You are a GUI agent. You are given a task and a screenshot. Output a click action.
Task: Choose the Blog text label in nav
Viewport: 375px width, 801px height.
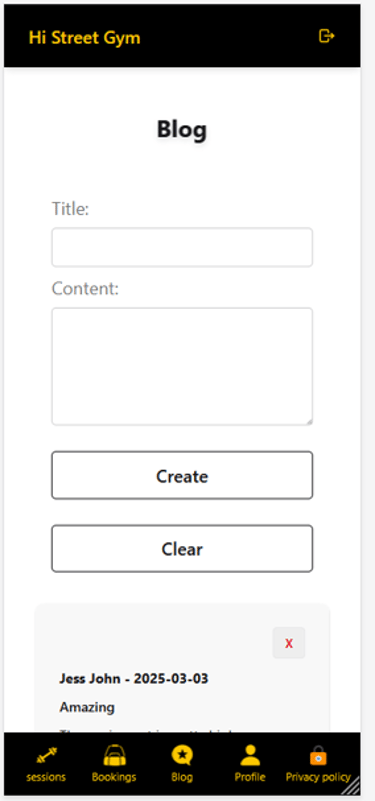[182, 778]
